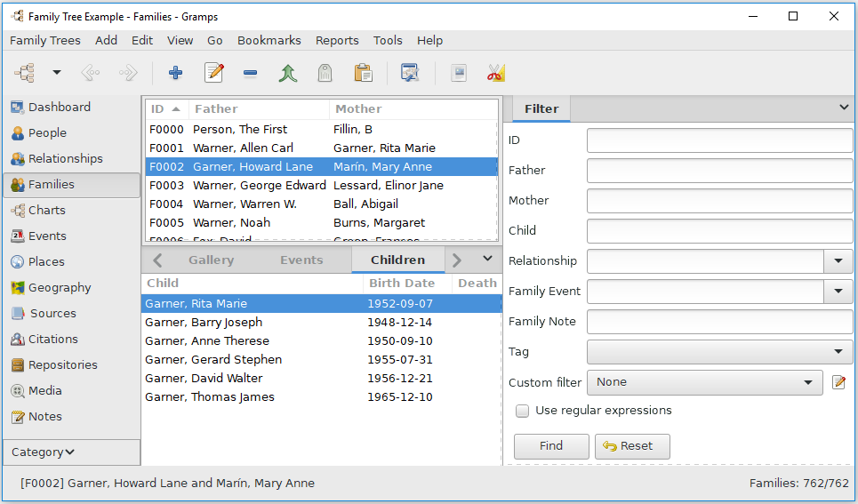Open the Clipboard icon in toolbar
Screen dimensions: 858x504
pos(363,73)
